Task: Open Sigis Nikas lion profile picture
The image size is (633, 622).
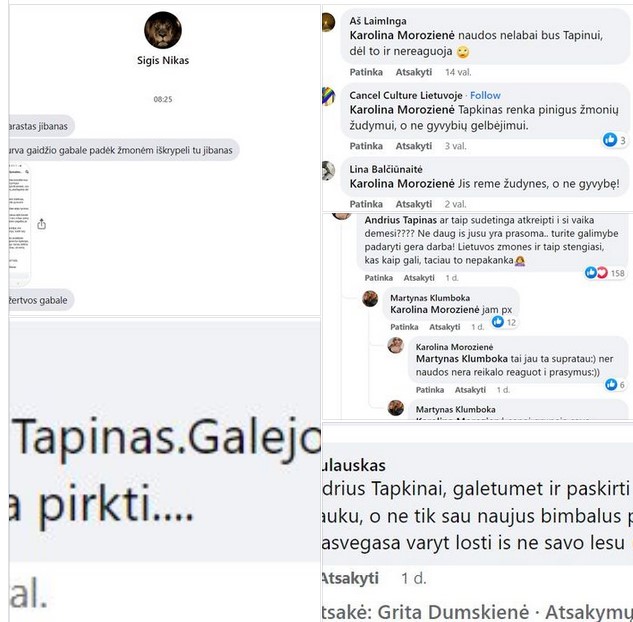Action: [163, 30]
